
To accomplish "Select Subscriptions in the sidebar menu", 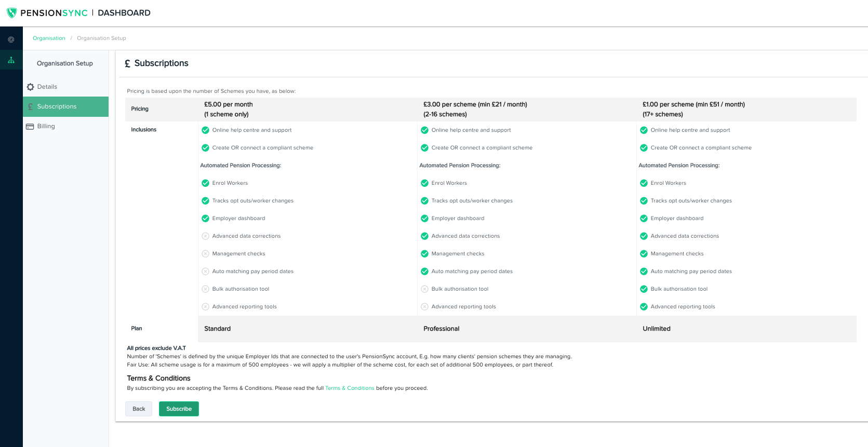I will point(57,106).
